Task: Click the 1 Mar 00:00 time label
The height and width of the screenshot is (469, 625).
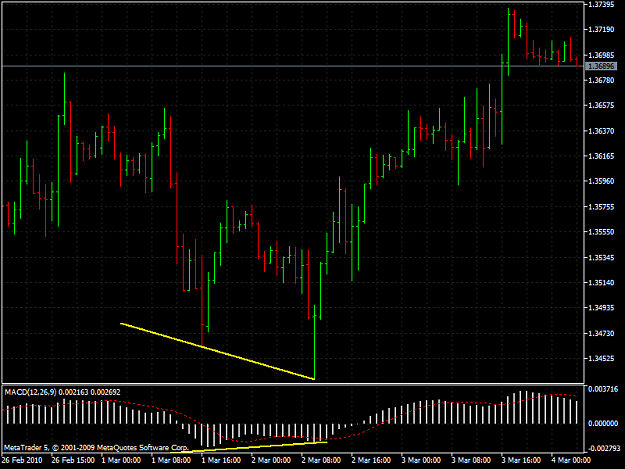Action: click(121, 460)
